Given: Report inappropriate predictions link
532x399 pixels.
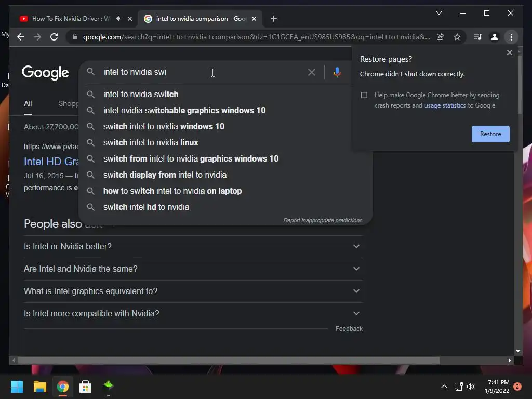Looking at the screenshot, I should click(x=323, y=220).
